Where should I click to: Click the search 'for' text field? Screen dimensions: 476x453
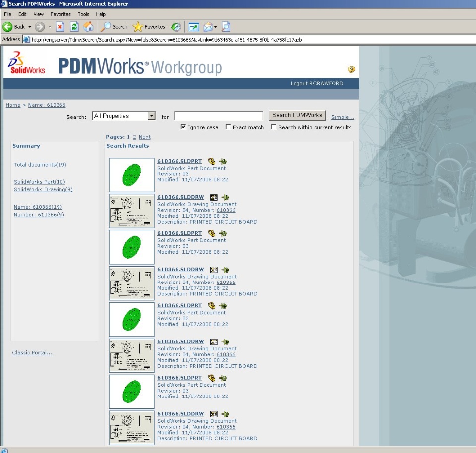219,116
